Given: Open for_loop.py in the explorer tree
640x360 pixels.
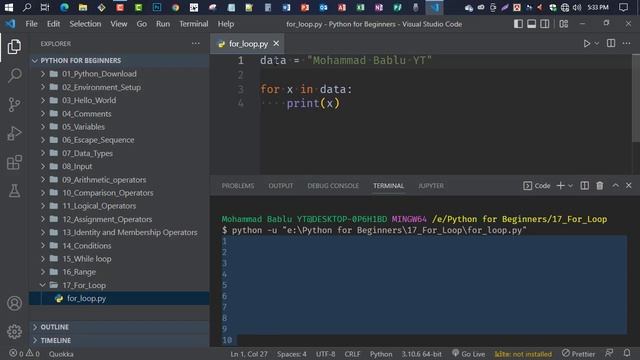Looking at the screenshot, I should tap(119, 298).
